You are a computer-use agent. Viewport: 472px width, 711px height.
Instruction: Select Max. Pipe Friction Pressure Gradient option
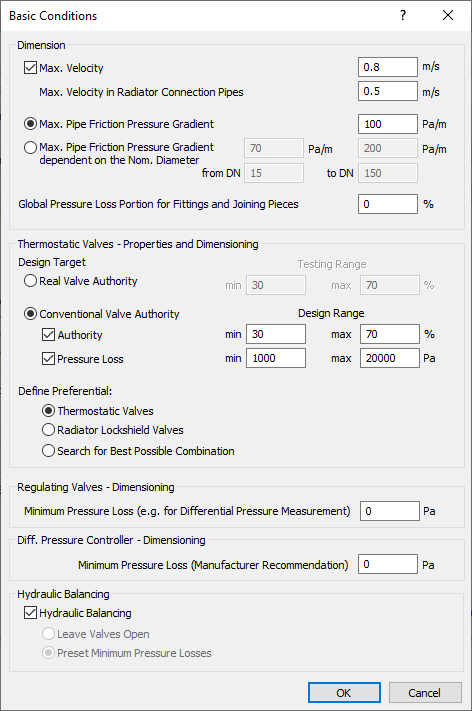pyautogui.click(x=30, y=124)
